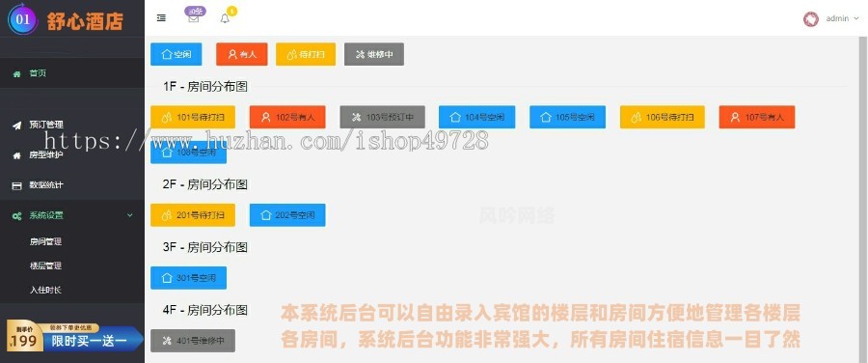The height and width of the screenshot is (363, 868).
Task: Click the 3F - 房间分布图 heading
Action: pos(205,247)
